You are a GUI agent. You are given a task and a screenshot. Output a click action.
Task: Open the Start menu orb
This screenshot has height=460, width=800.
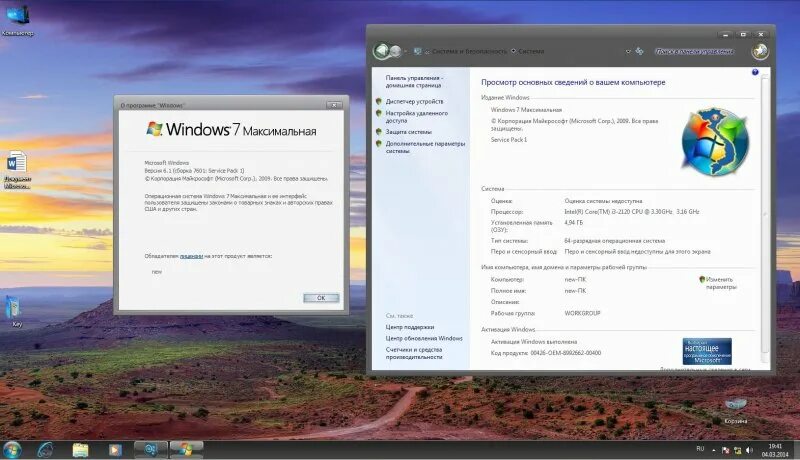(12, 450)
